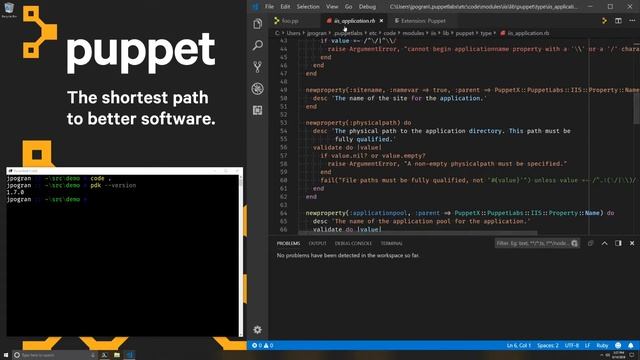Open File Explorer from the taskbar
Screen dimensions: 640x360
point(117,355)
